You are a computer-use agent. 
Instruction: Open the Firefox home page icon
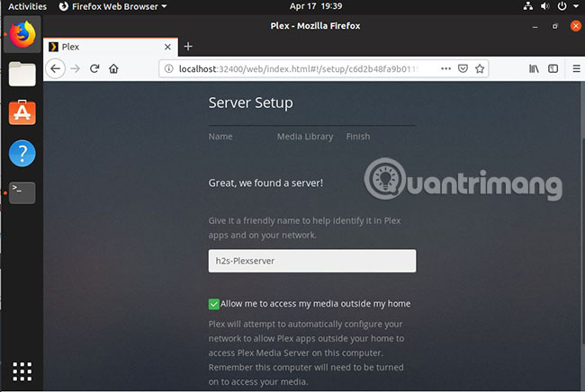113,68
